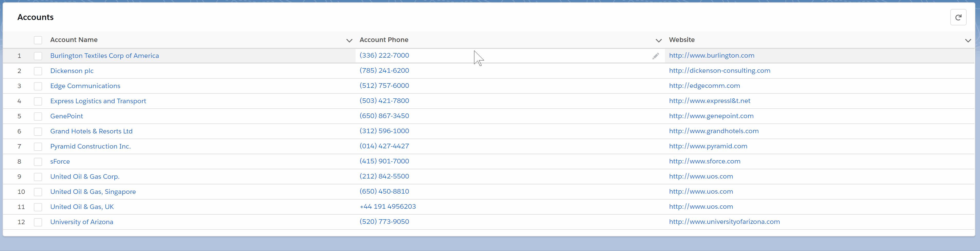Click phone number (512) 757-6000
The image size is (980, 251).
click(x=384, y=86)
